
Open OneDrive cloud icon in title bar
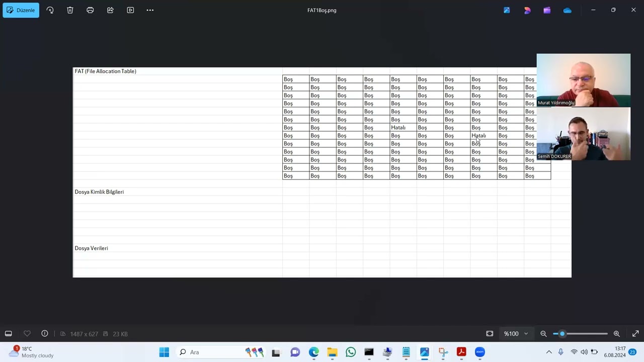[567, 10]
